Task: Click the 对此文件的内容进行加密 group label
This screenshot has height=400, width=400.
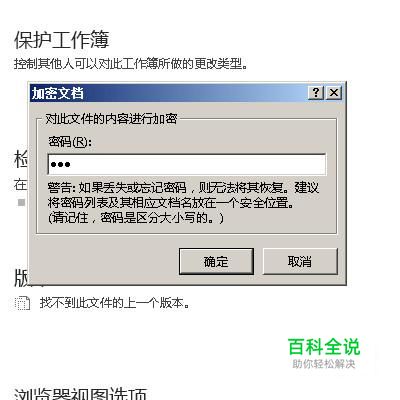Action: 111,119
